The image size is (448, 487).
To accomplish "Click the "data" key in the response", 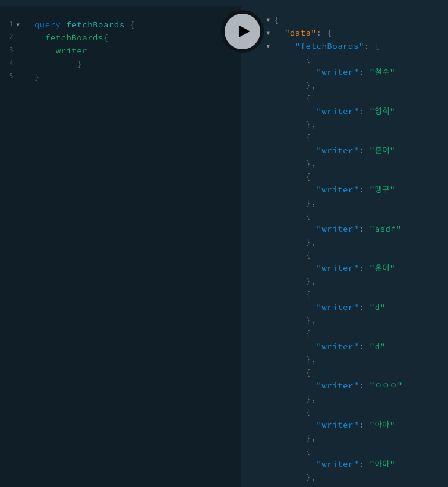I will tap(300, 33).
